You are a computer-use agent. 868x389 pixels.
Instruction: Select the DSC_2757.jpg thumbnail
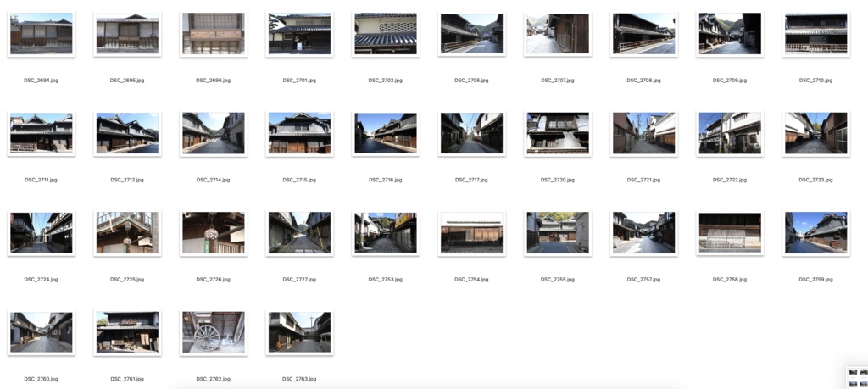[644, 232]
